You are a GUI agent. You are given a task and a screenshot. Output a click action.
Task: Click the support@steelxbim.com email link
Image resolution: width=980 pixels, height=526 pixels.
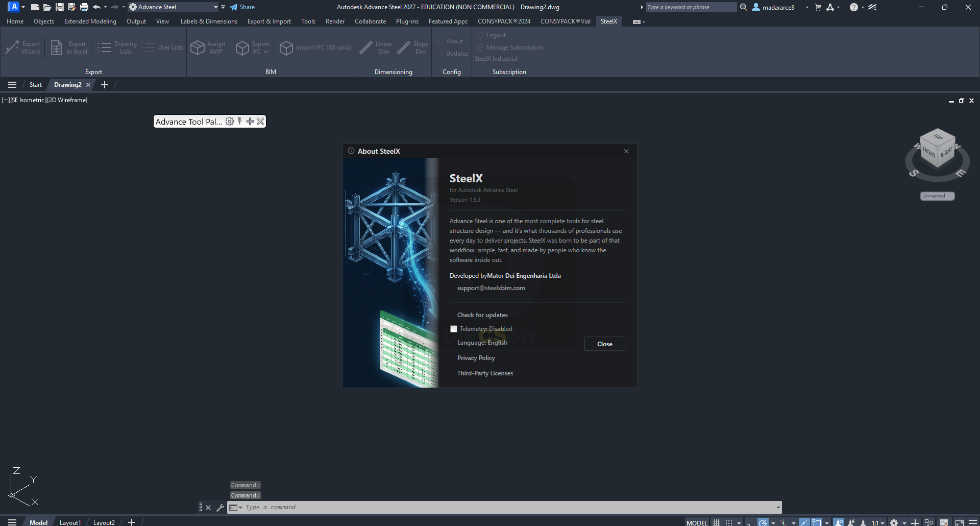491,288
